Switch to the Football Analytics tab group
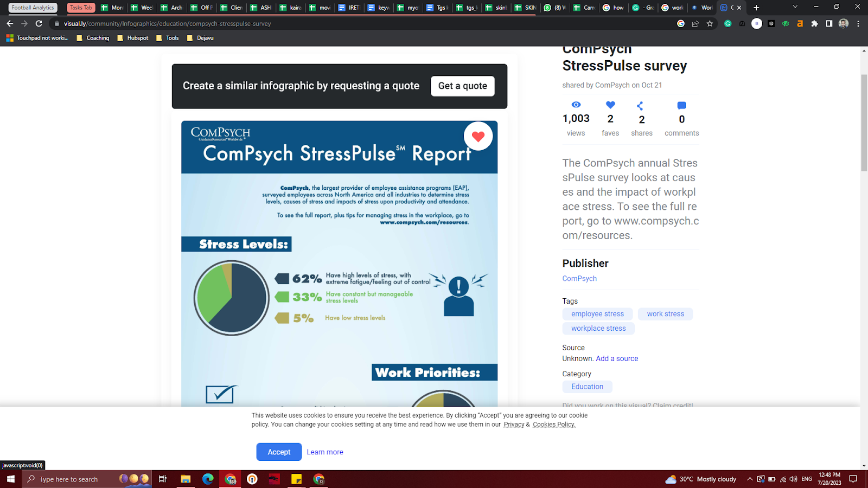The height and width of the screenshot is (488, 868). [x=33, y=8]
